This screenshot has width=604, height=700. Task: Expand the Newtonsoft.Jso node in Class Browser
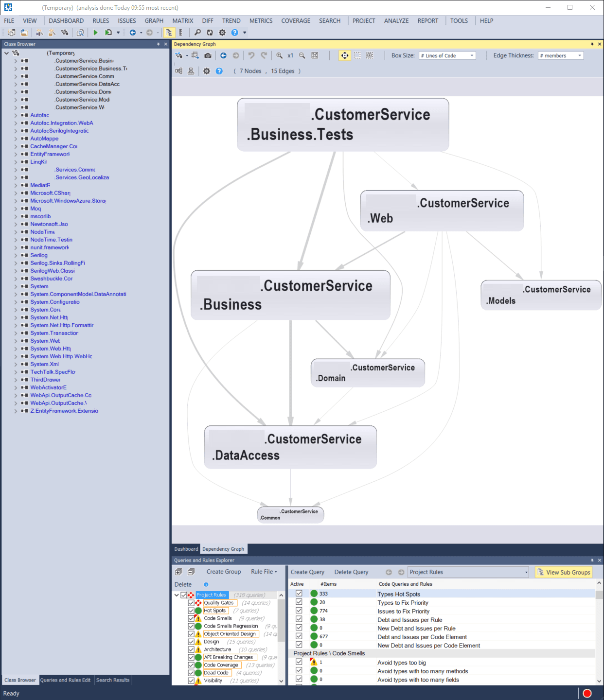[x=15, y=224]
